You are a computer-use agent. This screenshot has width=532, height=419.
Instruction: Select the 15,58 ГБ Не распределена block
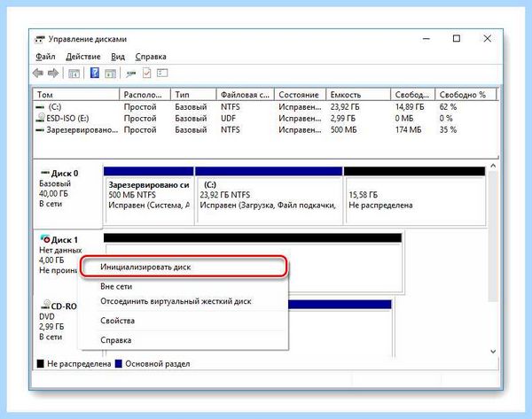[415, 196]
